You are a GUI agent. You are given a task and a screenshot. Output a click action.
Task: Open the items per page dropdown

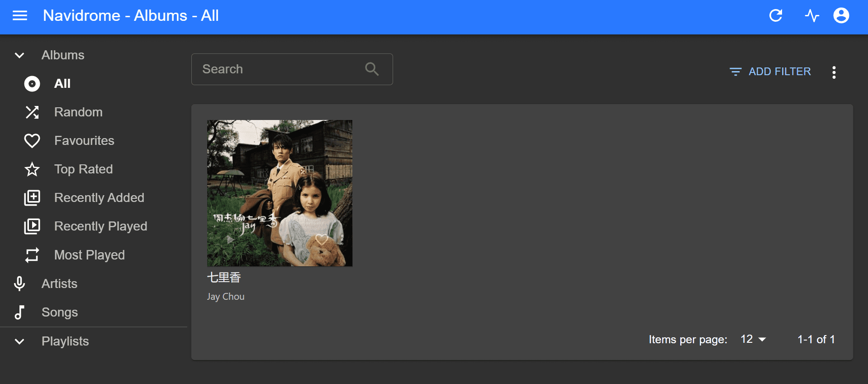click(x=753, y=339)
